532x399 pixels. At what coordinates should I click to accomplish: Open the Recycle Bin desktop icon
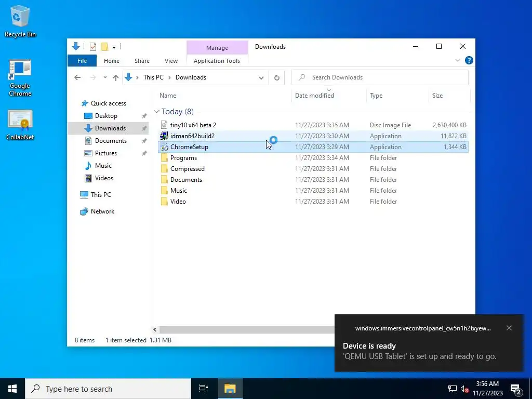coord(20,21)
